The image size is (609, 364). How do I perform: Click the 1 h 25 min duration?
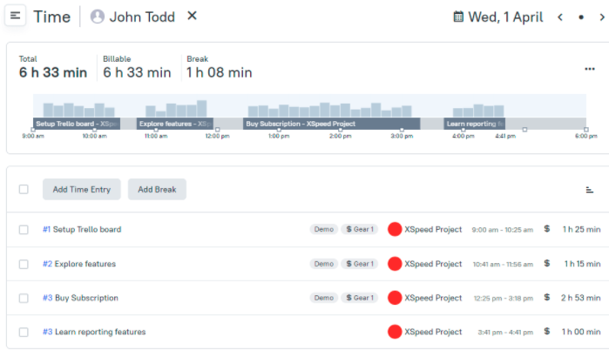coord(581,229)
